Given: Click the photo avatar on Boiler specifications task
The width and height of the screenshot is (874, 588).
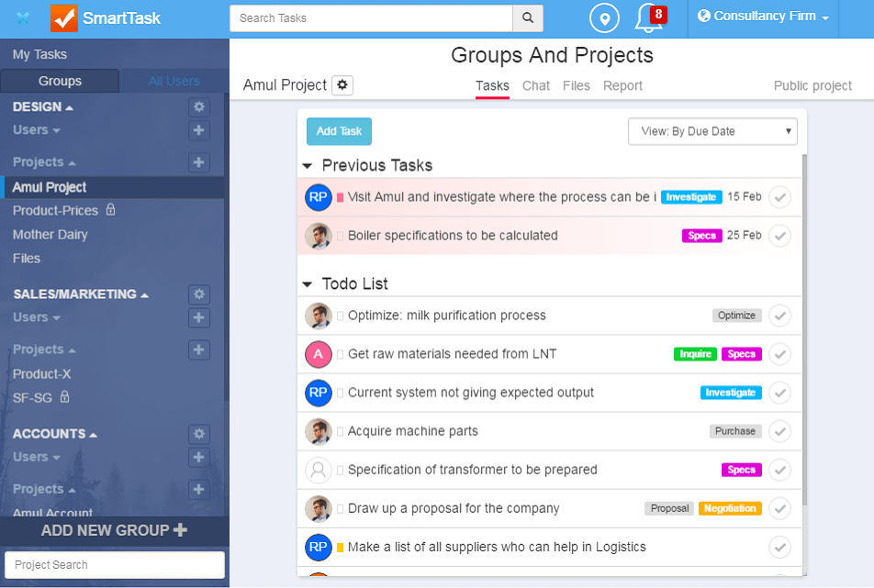Looking at the screenshot, I should point(319,236).
